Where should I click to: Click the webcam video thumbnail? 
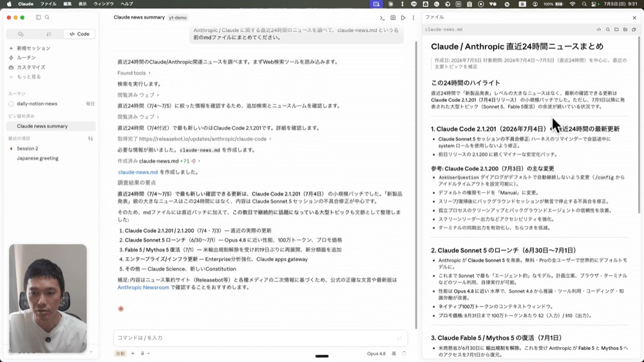pos(48,298)
